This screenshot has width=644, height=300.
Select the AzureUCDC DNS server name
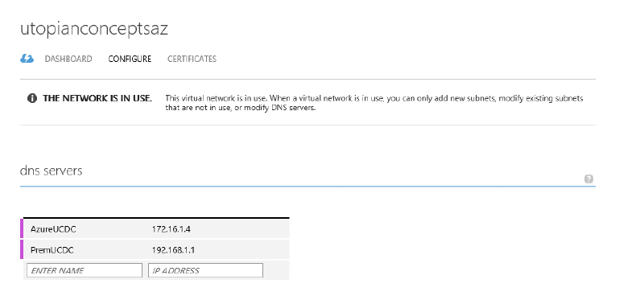tap(53, 229)
